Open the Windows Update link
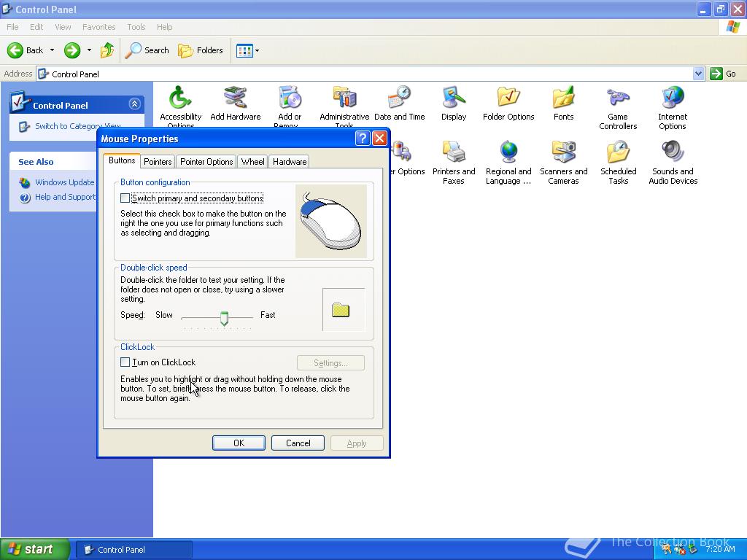 coord(64,182)
